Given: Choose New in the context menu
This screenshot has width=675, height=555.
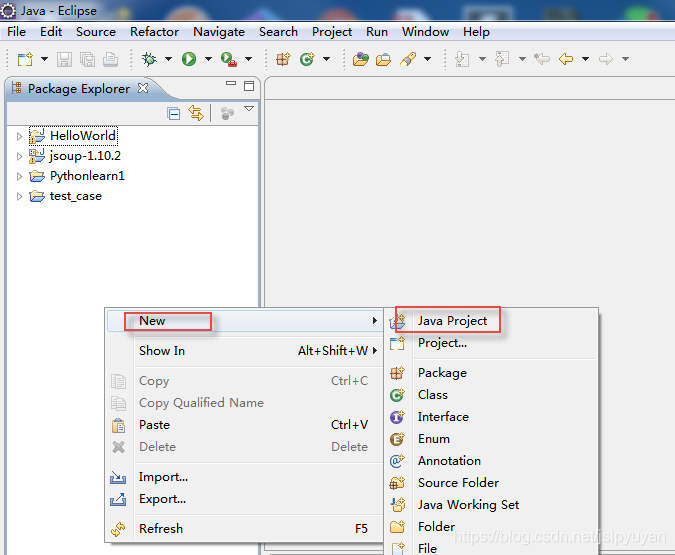Looking at the screenshot, I should (x=244, y=321).
